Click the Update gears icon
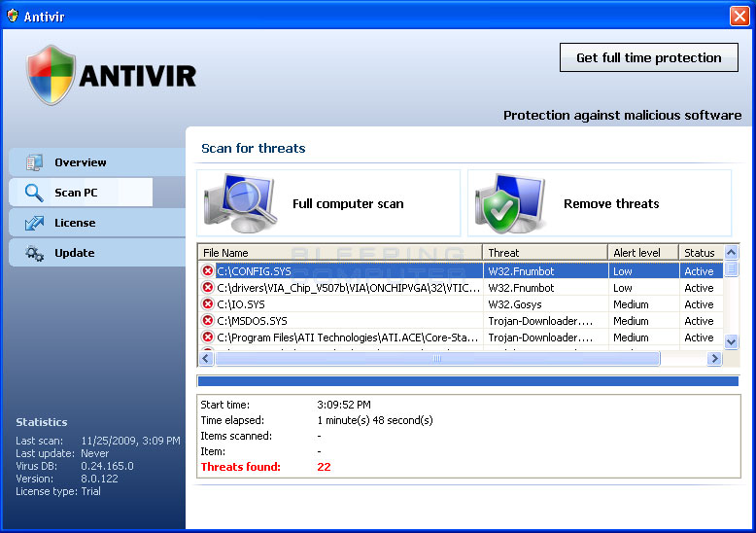756x533 pixels. tap(35, 253)
